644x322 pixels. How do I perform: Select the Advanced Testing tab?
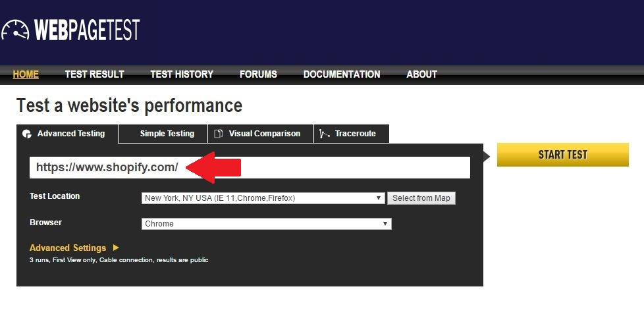pos(67,134)
